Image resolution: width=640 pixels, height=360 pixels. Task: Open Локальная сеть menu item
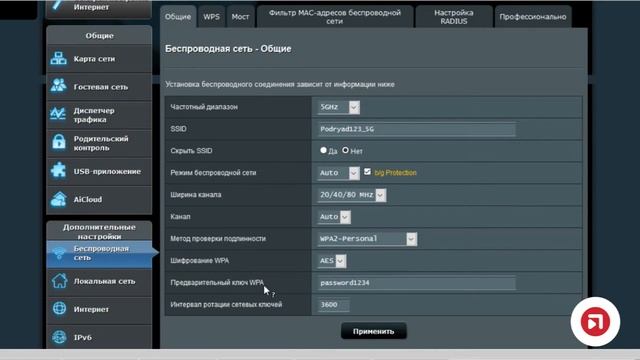[99, 281]
